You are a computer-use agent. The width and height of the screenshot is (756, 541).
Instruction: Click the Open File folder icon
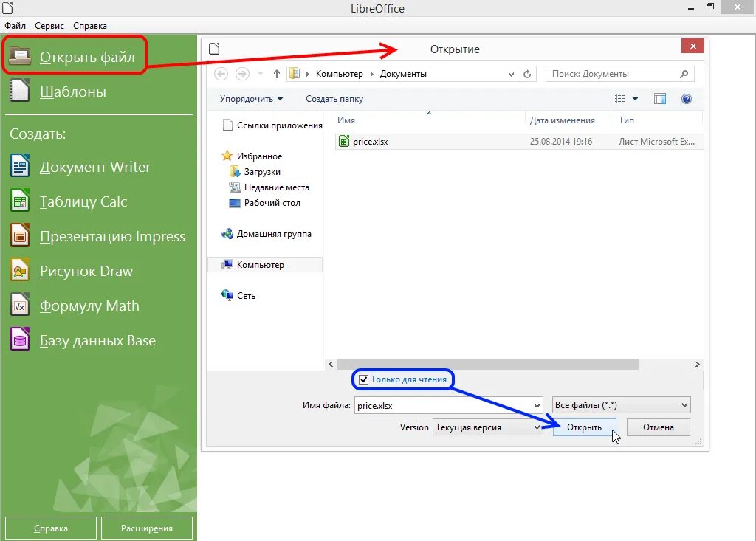click(x=20, y=56)
